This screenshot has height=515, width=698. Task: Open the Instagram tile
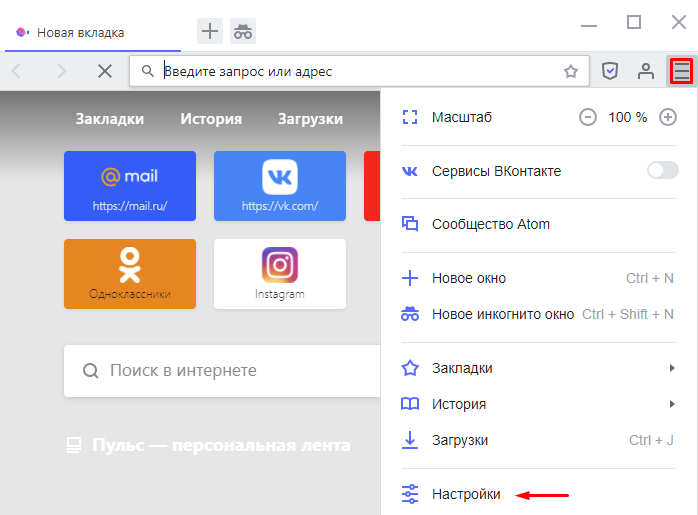(280, 274)
